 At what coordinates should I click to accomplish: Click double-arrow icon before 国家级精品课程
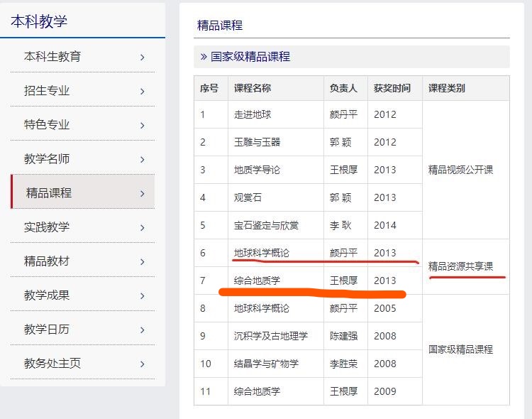[204, 57]
